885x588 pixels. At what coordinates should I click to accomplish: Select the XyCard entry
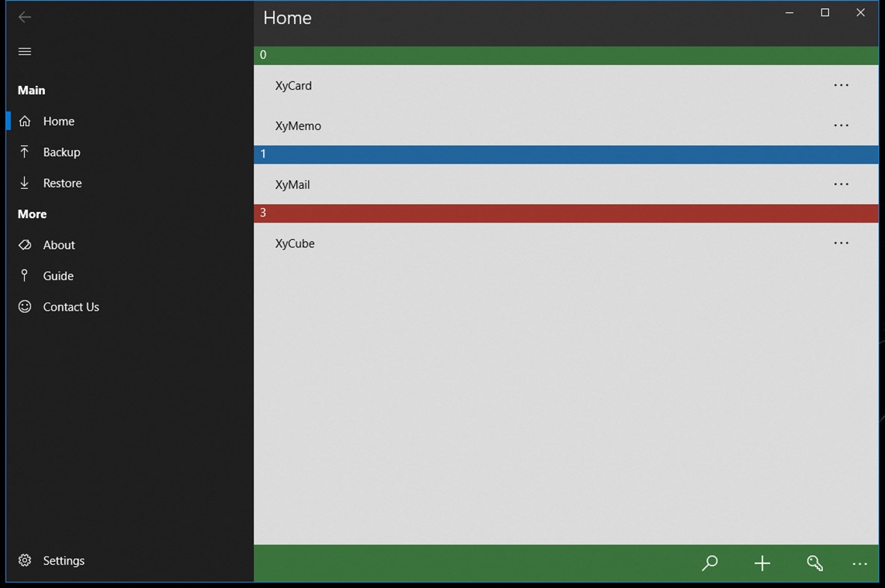point(566,85)
